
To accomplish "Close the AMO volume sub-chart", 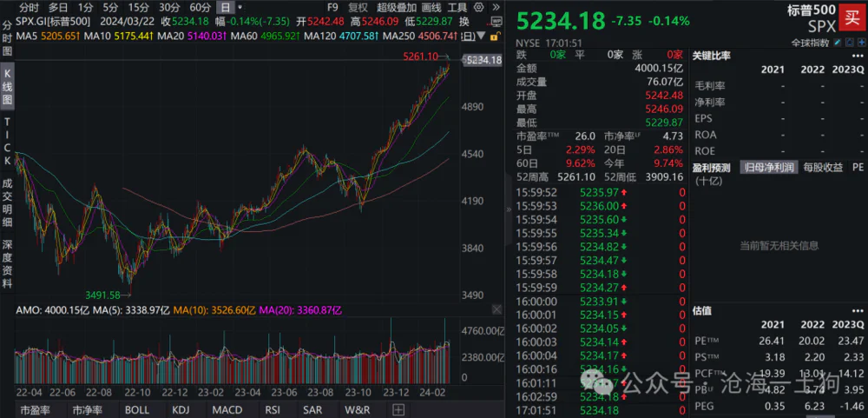I will click(496, 309).
